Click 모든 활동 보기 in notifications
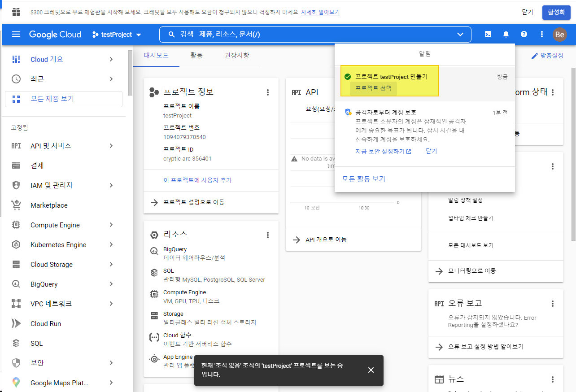The image size is (576, 392). (x=363, y=179)
